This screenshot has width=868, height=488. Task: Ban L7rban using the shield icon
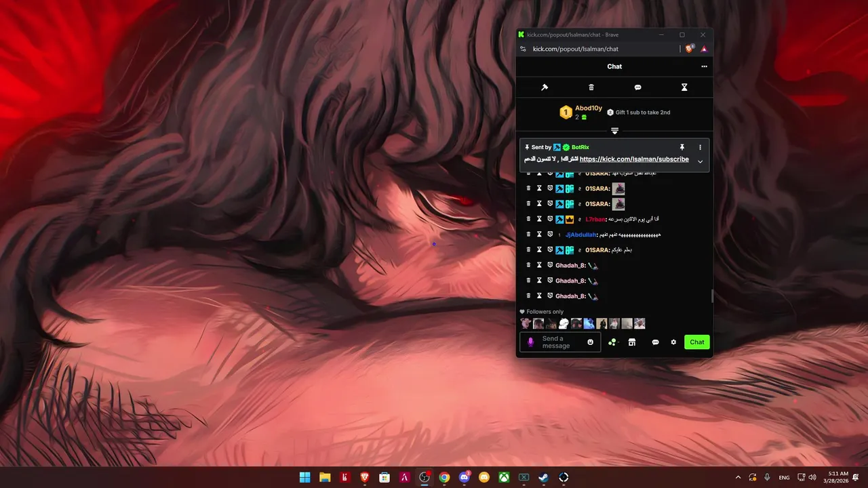pos(550,219)
